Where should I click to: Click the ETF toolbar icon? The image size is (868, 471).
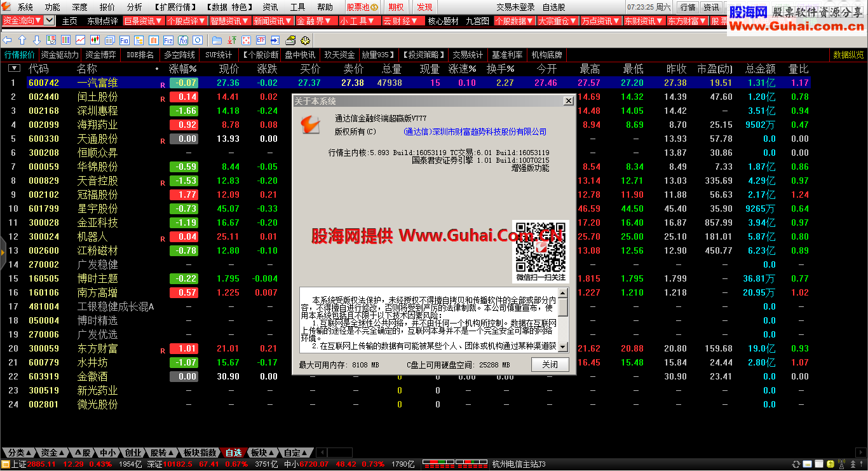pos(261,40)
